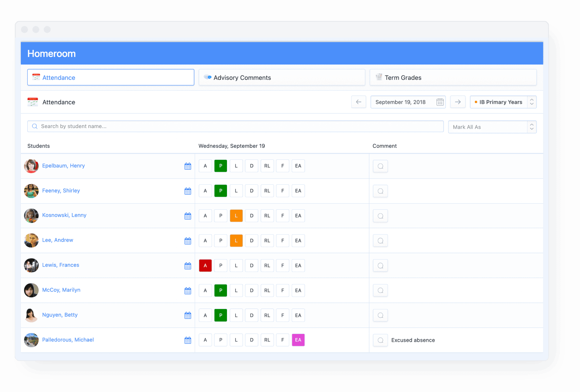Screen dimensions: 580x392
Task: Open student Feeney, Shirley
Action: point(61,191)
